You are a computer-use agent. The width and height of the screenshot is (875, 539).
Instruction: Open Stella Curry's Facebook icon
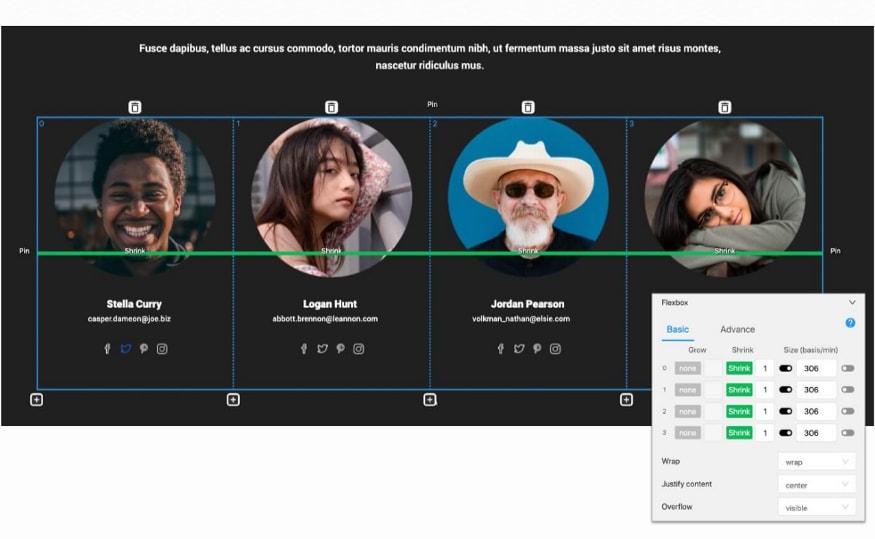tap(107, 349)
